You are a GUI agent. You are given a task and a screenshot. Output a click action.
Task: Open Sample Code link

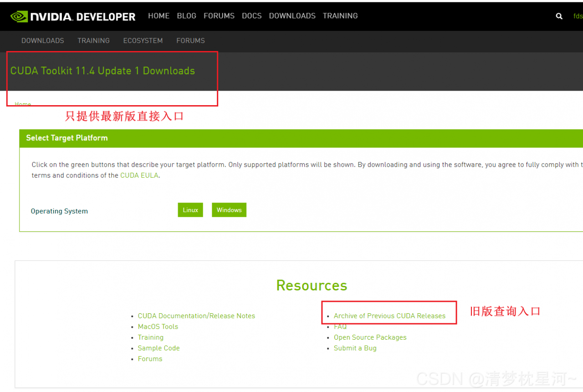159,348
